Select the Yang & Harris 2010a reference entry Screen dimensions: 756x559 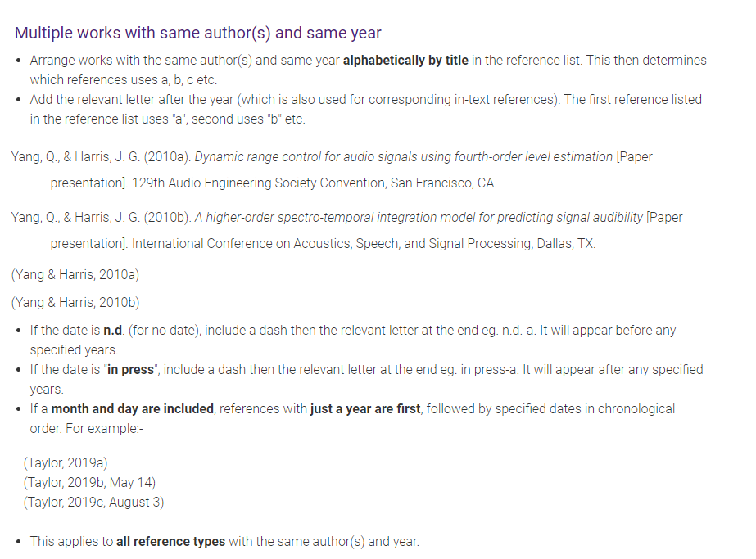(332, 169)
